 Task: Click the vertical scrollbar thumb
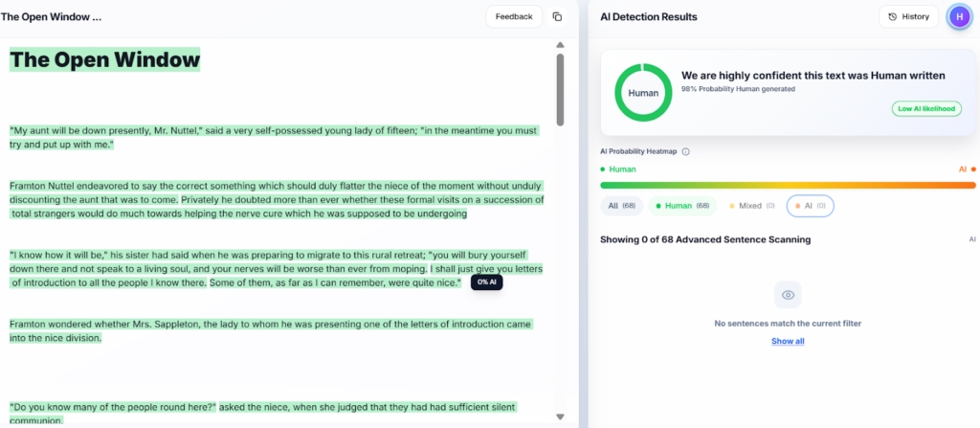coord(560,89)
